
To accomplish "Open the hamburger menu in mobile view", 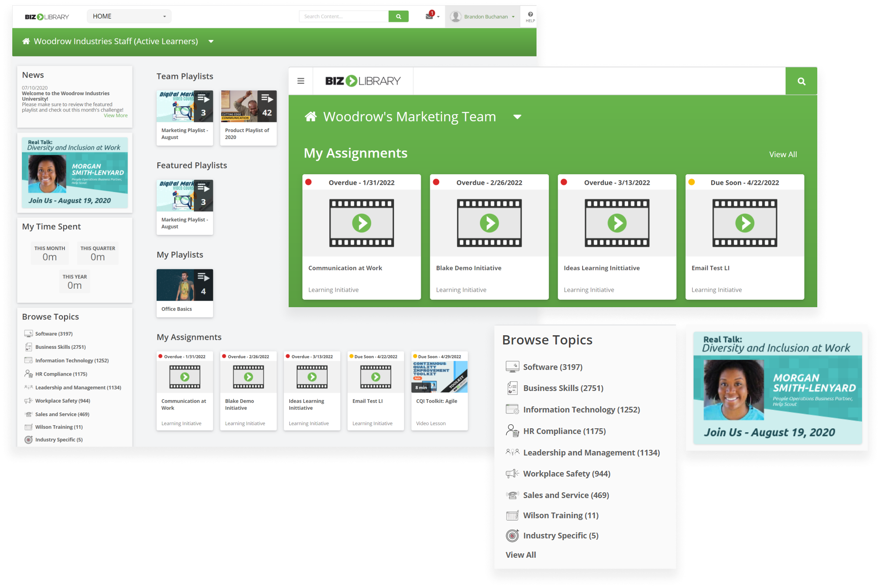I will coord(301,81).
